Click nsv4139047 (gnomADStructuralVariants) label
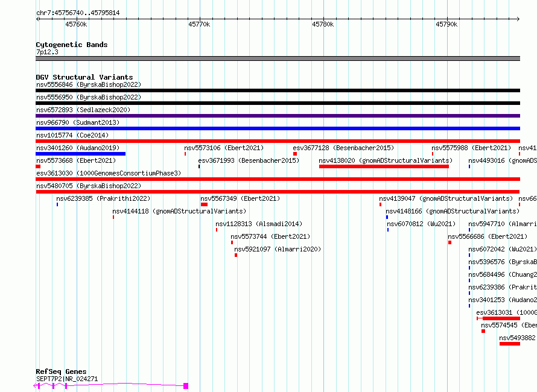537x392 pixels. (446, 198)
